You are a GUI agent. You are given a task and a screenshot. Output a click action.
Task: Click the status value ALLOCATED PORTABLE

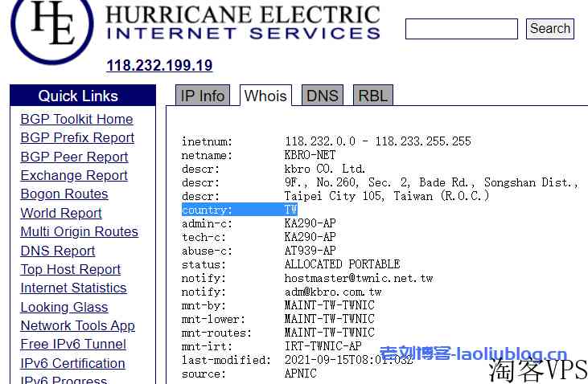pyautogui.click(x=342, y=264)
